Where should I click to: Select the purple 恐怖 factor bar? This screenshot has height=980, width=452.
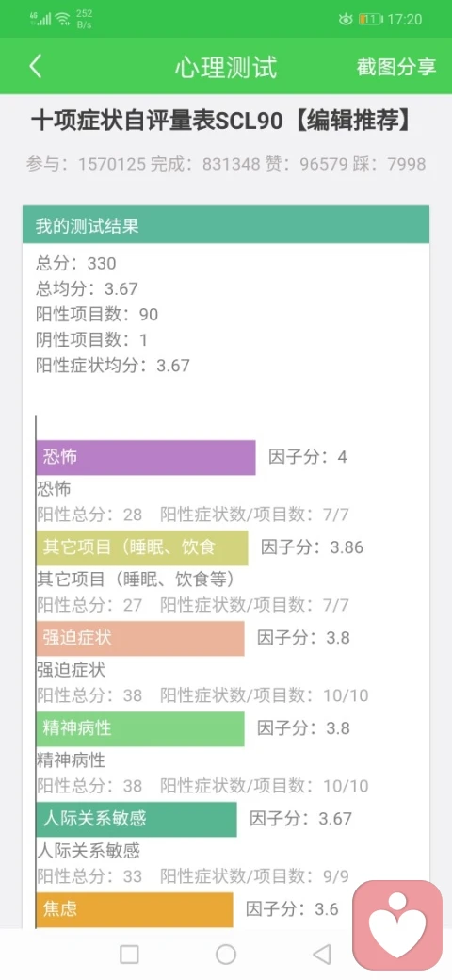coord(145,458)
